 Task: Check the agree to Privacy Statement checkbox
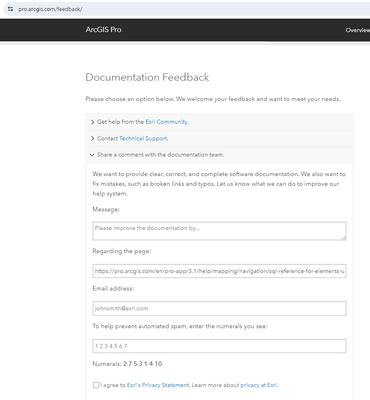96,385
